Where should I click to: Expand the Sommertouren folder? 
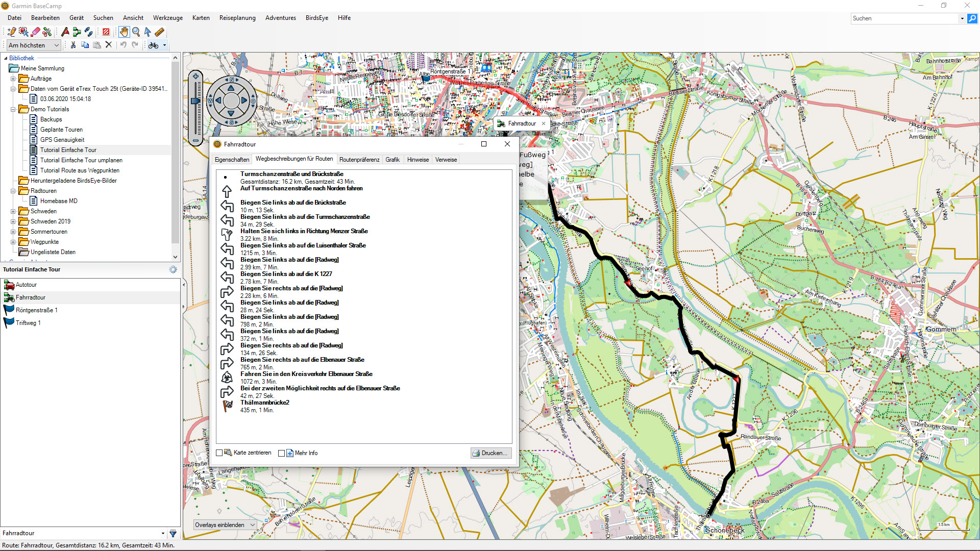(13, 232)
